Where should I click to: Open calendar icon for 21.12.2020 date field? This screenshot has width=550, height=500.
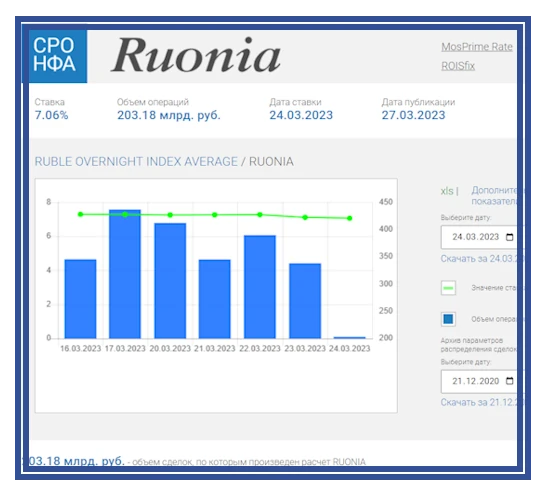510,381
